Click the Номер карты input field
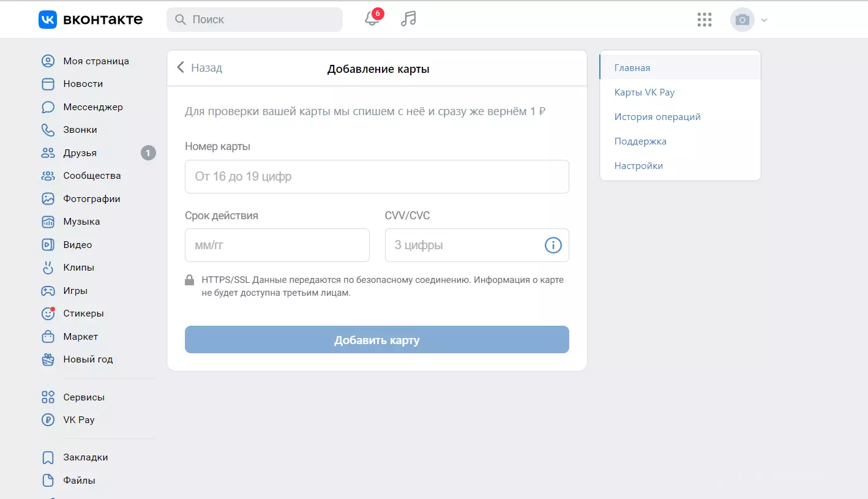 pyautogui.click(x=377, y=177)
